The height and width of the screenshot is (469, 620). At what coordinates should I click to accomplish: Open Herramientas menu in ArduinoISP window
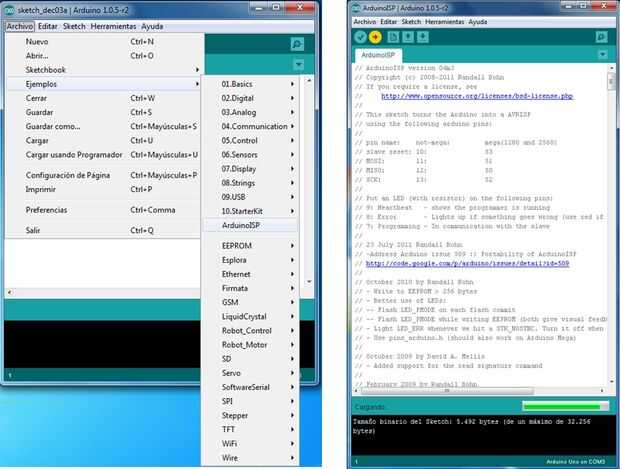pos(444,22)
